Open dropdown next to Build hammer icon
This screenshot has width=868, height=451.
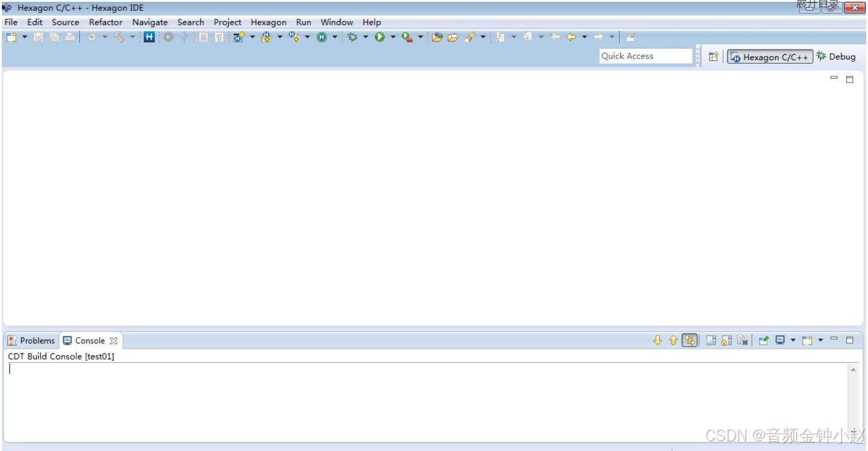132,37
